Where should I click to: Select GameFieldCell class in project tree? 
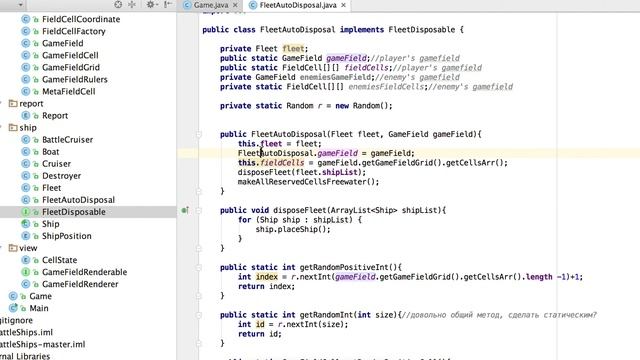pos(70,56)
